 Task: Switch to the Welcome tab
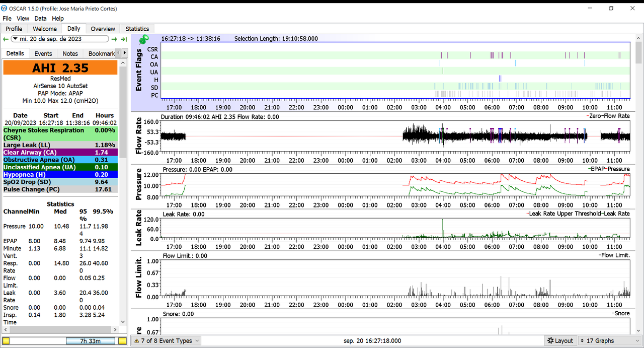pyautogui.click(x=45, y=29)
